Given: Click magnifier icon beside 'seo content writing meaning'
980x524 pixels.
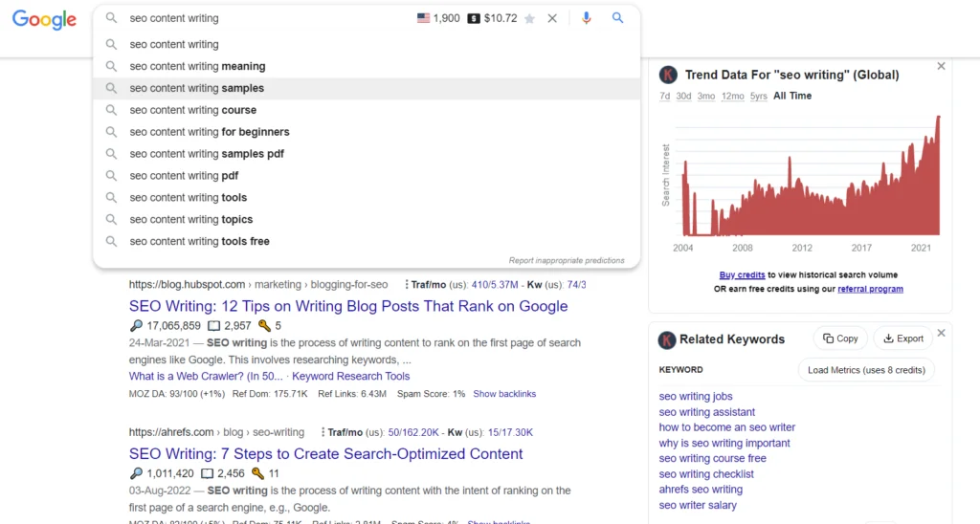Looking at the screenshot, I should click(111, 66).
